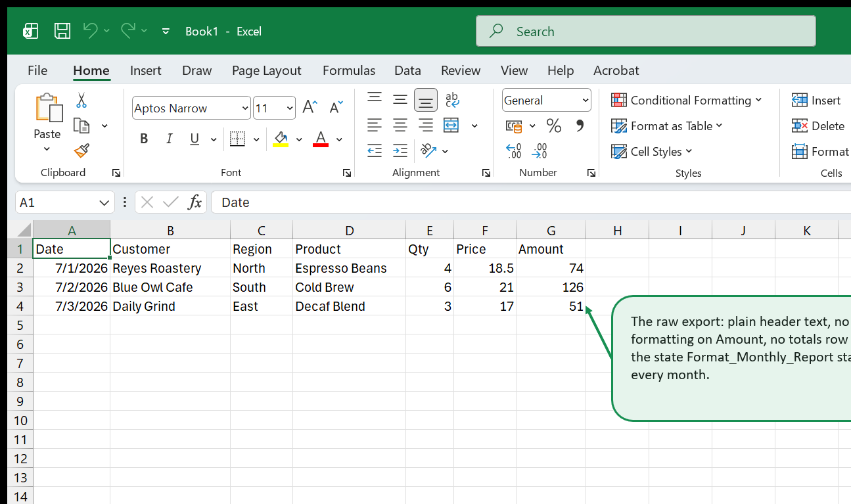Open the General number format dropdown
851x504 pixels.
click(x=586, y=101)
